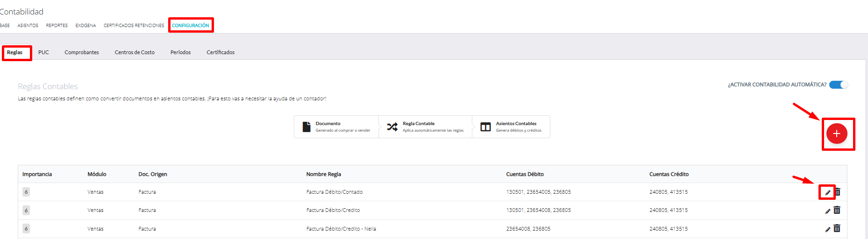Click the Regla Contable shuffle icon
The width and height of the screenshot is (868, 239).
392,127
